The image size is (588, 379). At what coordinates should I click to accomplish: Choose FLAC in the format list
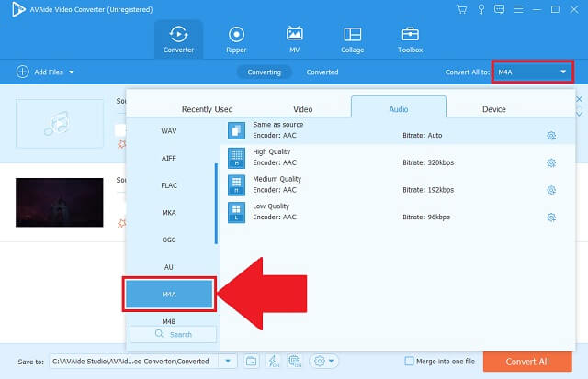[x=169, y=185]
